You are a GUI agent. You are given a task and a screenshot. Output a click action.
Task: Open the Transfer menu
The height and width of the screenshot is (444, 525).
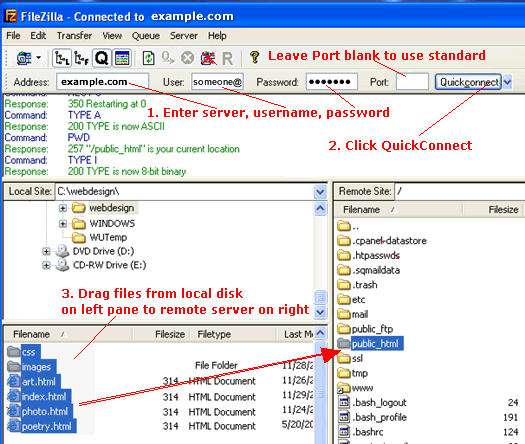74,36
